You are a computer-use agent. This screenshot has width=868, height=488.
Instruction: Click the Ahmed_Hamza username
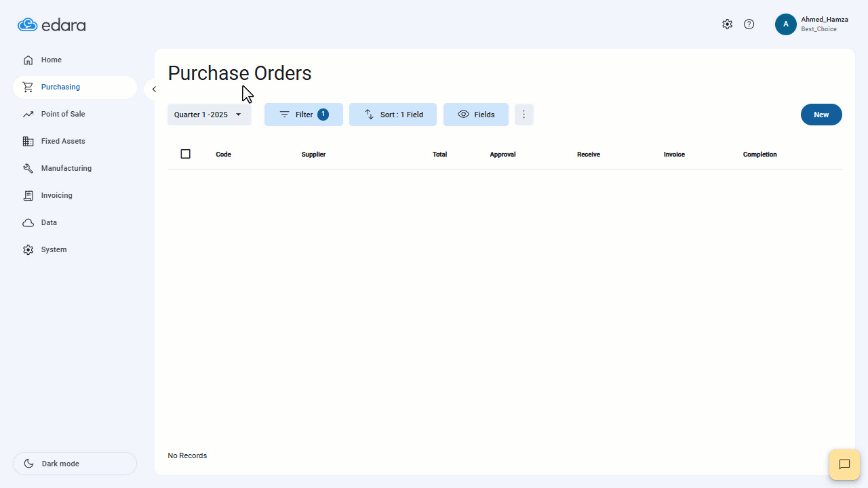(x=825, y=20)
